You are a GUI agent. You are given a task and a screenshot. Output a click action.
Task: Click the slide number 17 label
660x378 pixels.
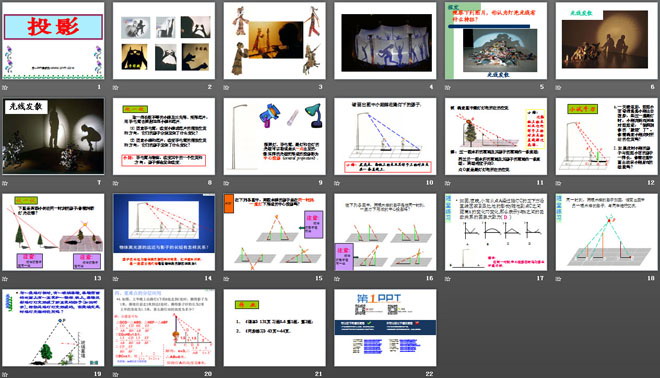pos(540,278)
